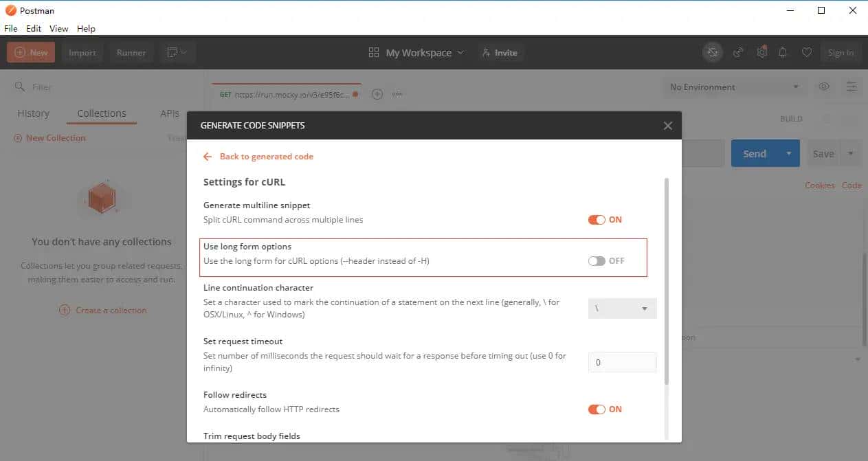Click the new window layout icon
868x461 pixels.
pyautogui.click(x=177, y=52)
